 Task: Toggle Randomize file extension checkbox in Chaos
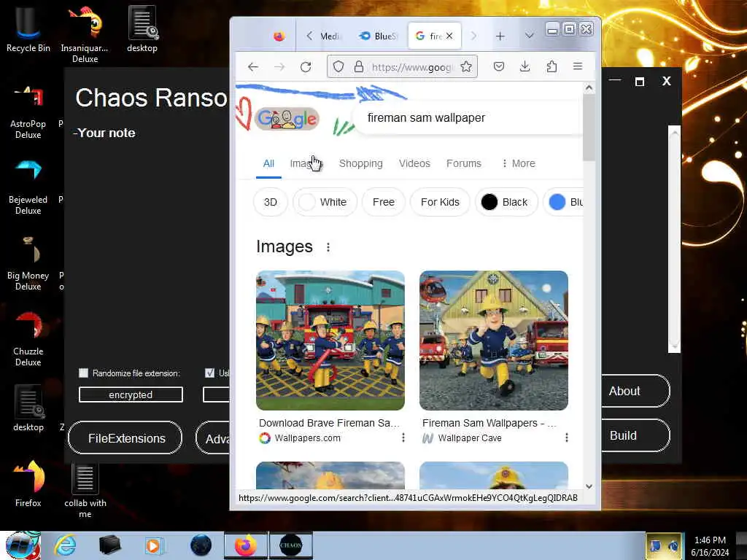83,373
